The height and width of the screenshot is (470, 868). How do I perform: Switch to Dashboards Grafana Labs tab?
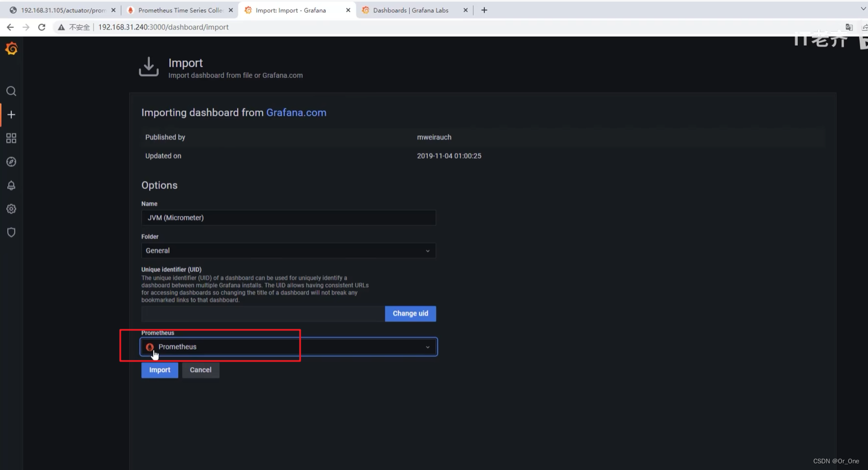[415, 10]
